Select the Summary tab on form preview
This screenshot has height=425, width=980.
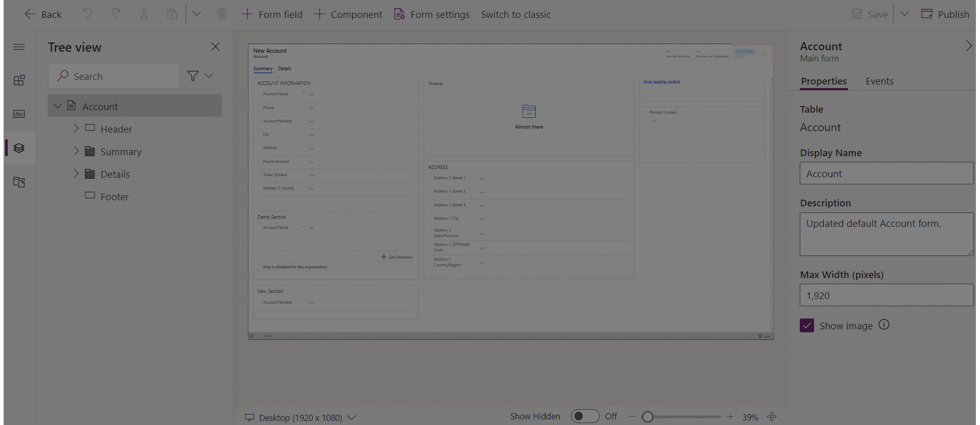tap(263, 69)
